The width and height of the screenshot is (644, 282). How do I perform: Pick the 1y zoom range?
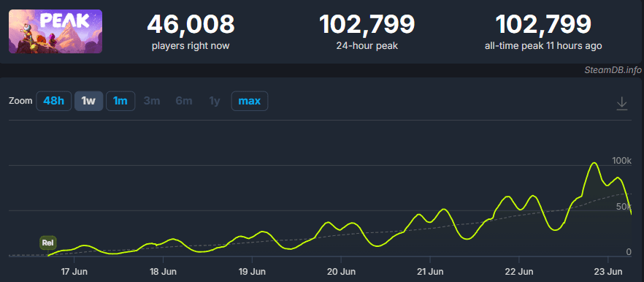coord(215,101)
